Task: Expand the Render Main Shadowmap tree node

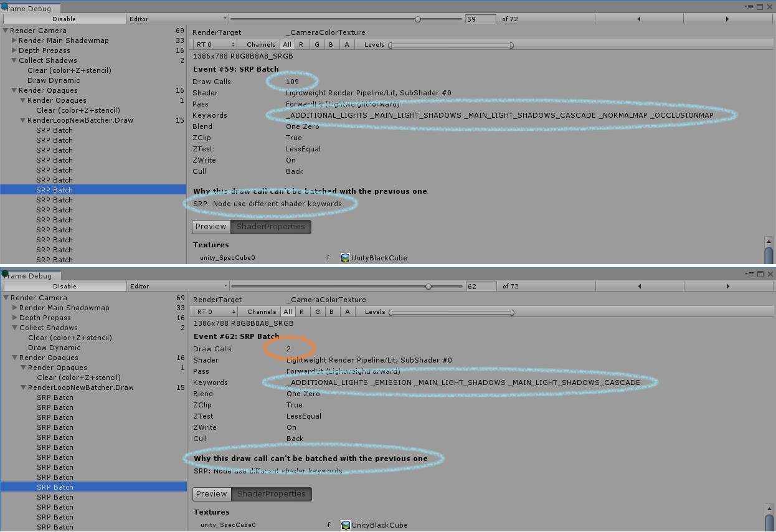Action: (14, 40)
